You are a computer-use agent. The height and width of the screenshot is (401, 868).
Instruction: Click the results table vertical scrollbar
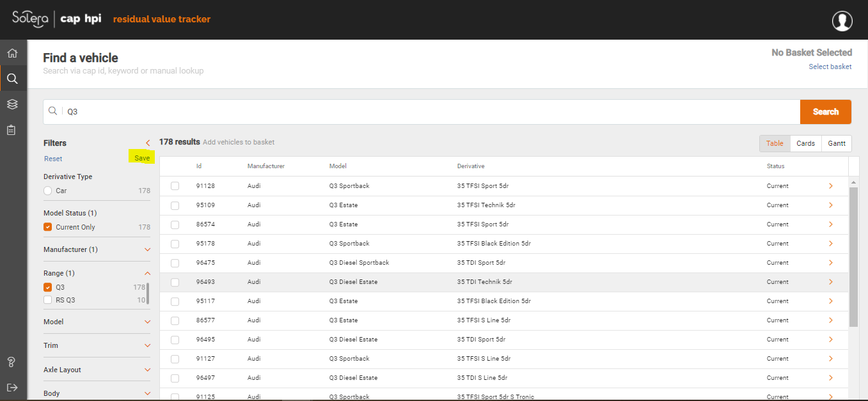[853, 257]
